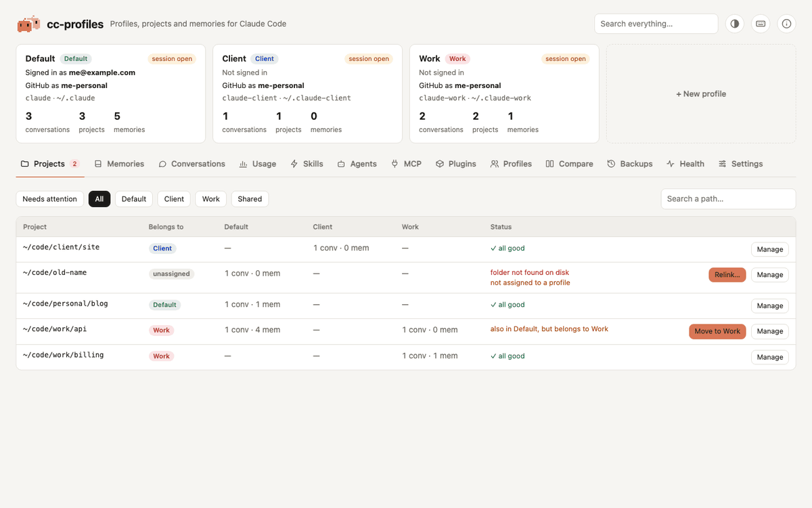Click the ~/code/work/billing project path
This screenshot has height=508, width=812.
(x=64, y=355)
